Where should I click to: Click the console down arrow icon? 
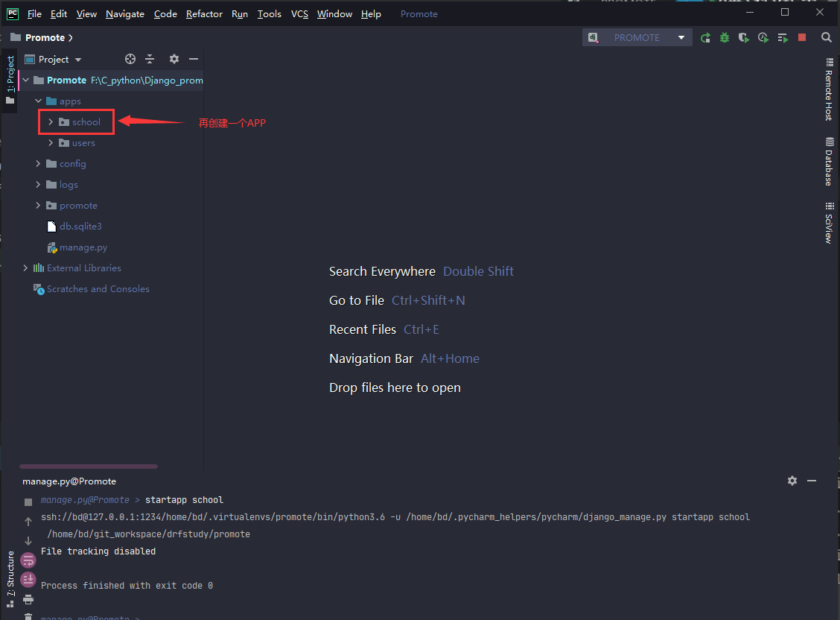[x=28, y=541]
